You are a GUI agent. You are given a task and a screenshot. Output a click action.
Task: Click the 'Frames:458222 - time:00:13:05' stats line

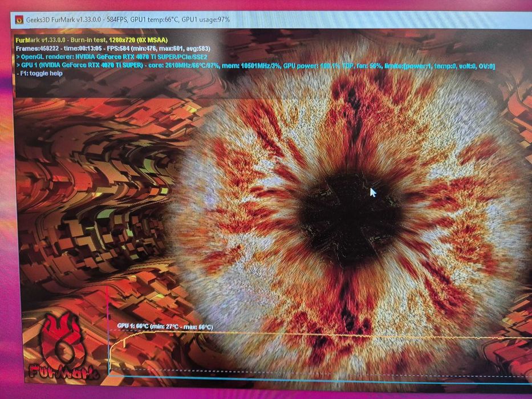point(113,48)
